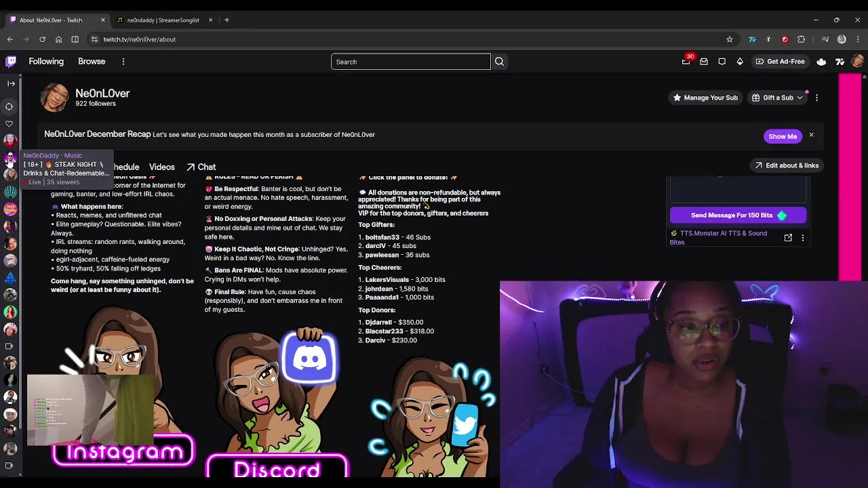
Task: Open the browser split view icon
Action: (x=75, y=39)
